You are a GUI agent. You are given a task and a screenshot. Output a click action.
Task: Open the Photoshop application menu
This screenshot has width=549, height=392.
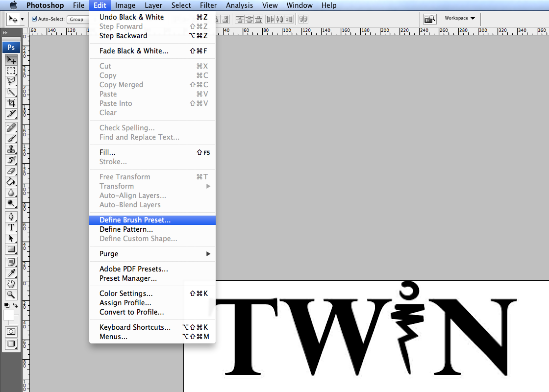click(45, 5)
